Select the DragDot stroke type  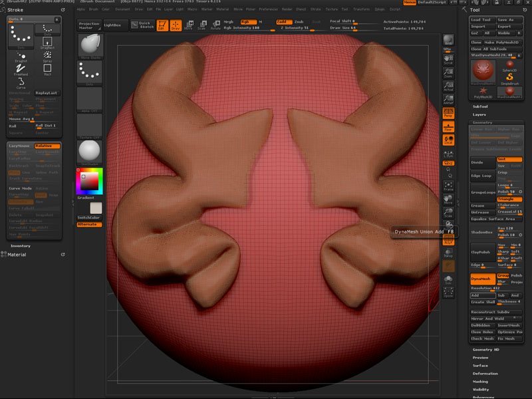pyautogui.click(x=21, y=57)
